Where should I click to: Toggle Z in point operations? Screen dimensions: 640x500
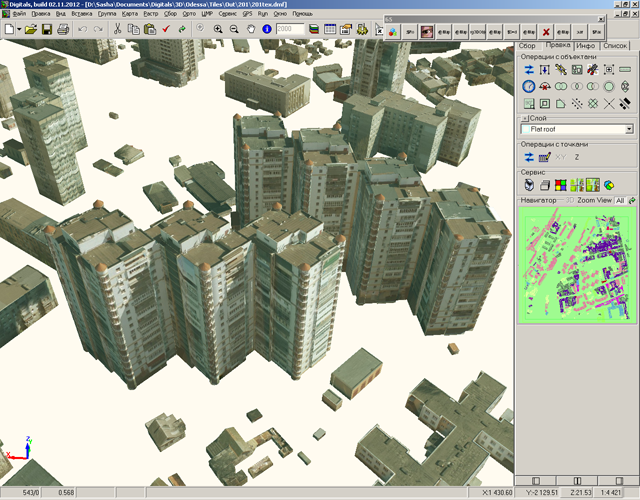click(577, 156)
